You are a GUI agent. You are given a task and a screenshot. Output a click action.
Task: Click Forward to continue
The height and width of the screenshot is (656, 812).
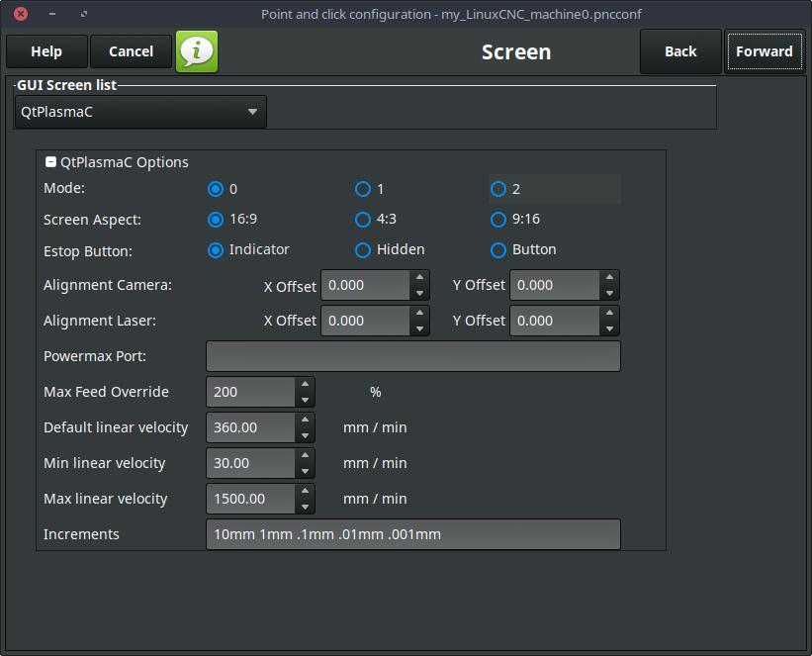pyautogui.click(x=764, y=51)
